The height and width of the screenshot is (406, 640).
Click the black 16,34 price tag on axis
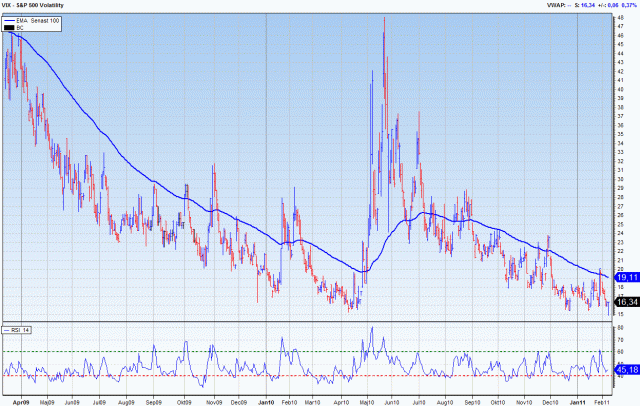[x=625, y=301]
